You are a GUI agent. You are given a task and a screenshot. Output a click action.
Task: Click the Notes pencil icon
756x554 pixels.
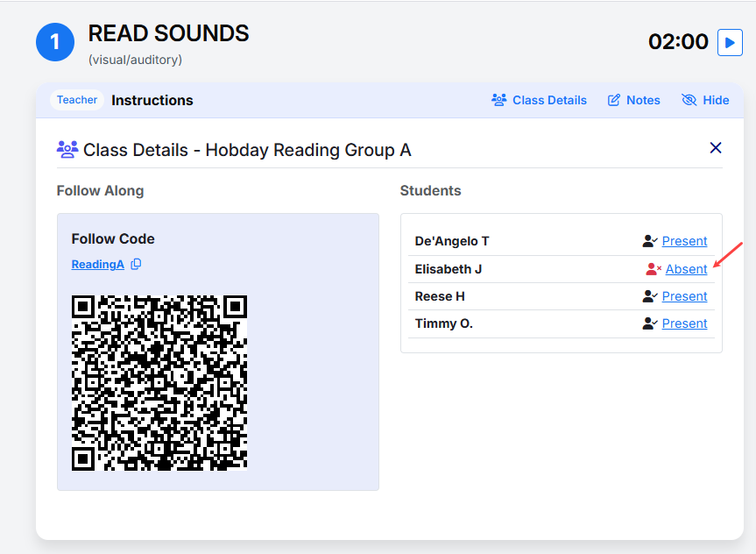click(614, 100)
